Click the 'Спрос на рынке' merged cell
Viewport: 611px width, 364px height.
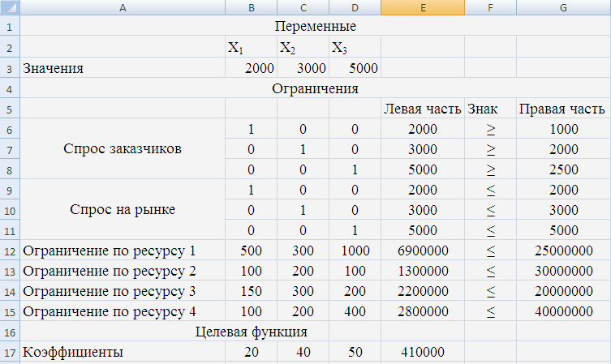coord(123,209)
